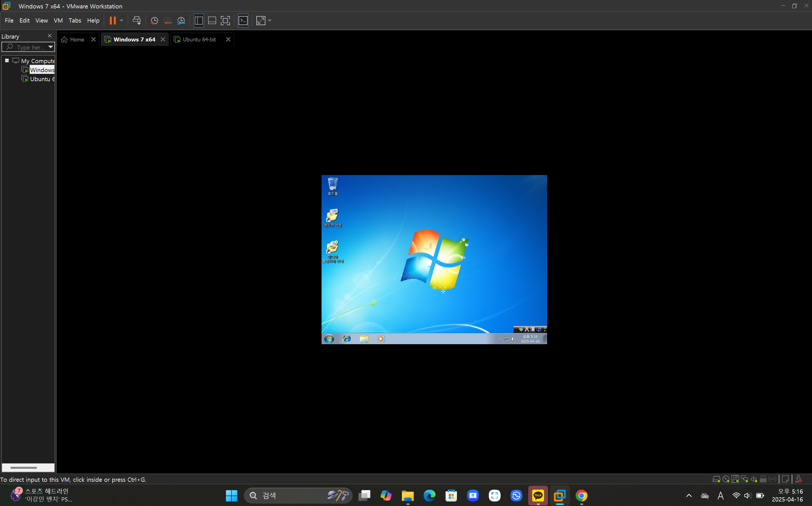Click the Bluetooth wireless status icon
The height and width of the screenshot is (506, 812).
tap(773, 479)
